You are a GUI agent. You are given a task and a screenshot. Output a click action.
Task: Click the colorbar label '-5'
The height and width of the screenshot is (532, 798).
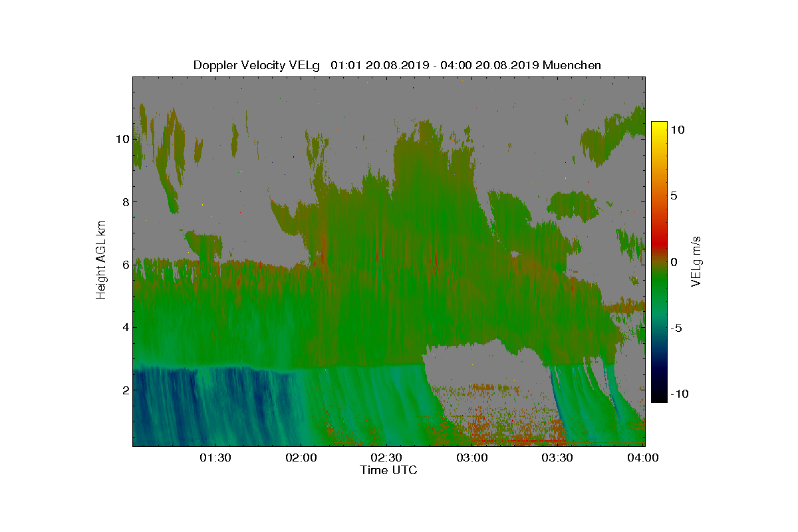(676, 328)
